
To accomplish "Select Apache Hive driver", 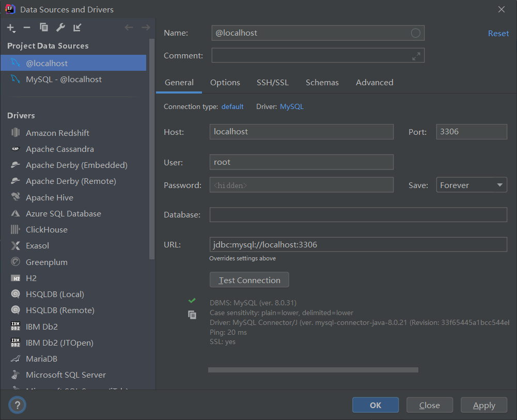I will tap(73, 197).
